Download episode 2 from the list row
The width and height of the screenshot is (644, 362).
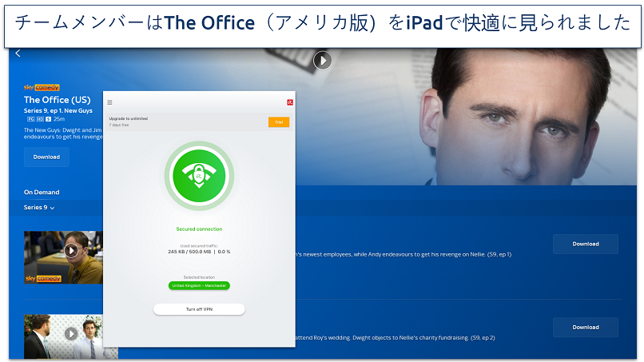585,328
